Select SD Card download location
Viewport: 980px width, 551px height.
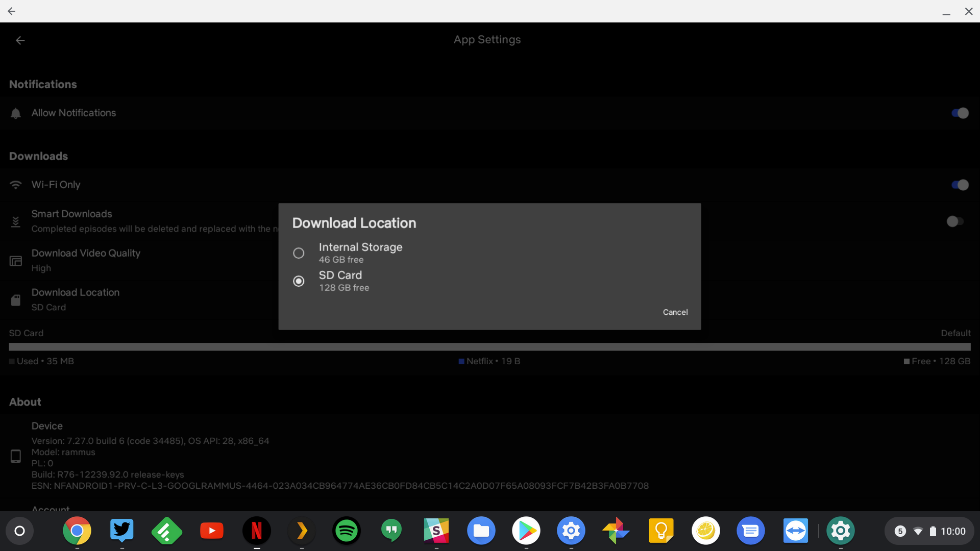298,280
